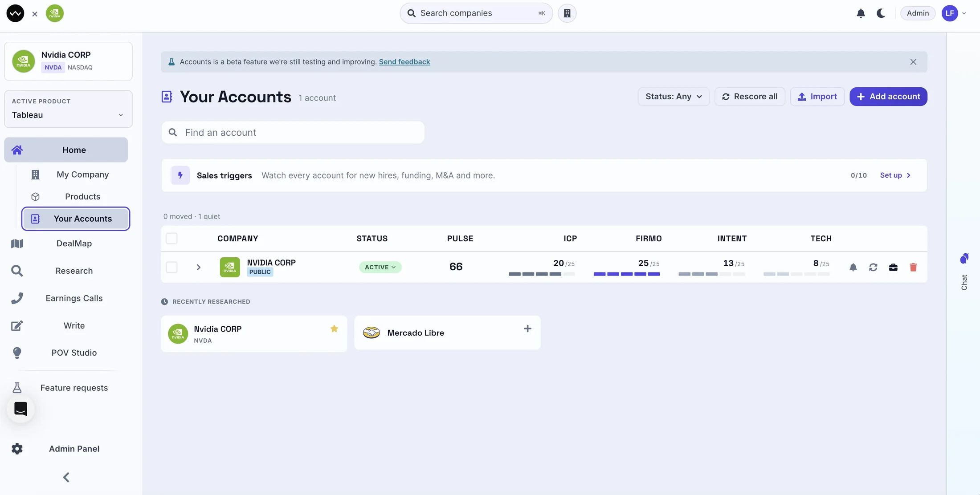Expand the NVIDIA CORP row chevron

pyautogui.click(x=198, y=267)
